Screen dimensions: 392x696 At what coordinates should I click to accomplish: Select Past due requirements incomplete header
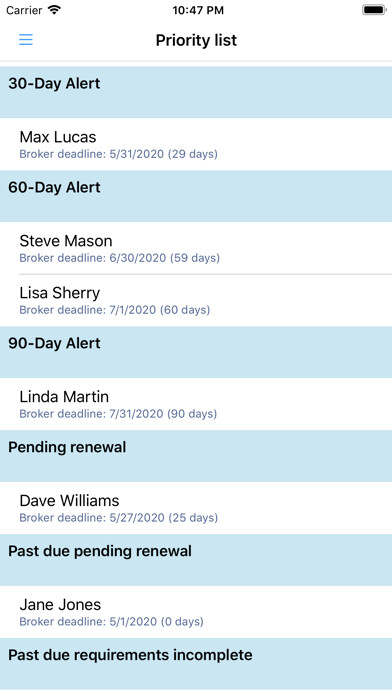(196, 664)
